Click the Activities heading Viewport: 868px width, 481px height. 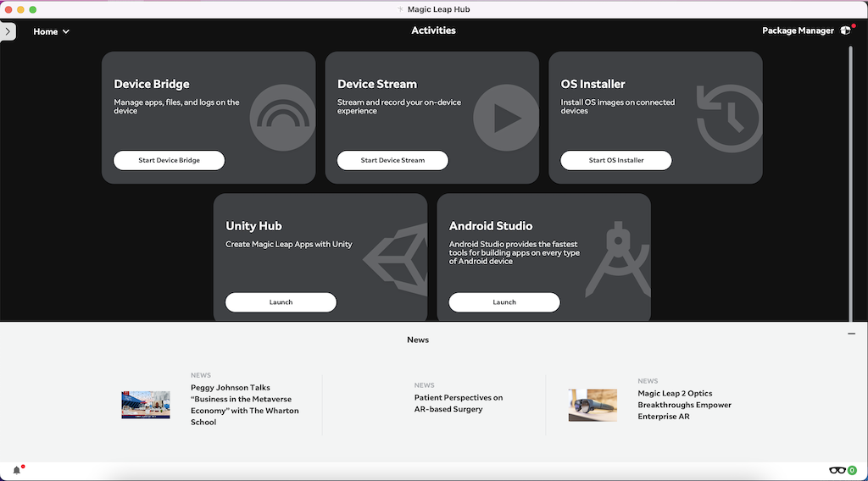tap(433, 30)
